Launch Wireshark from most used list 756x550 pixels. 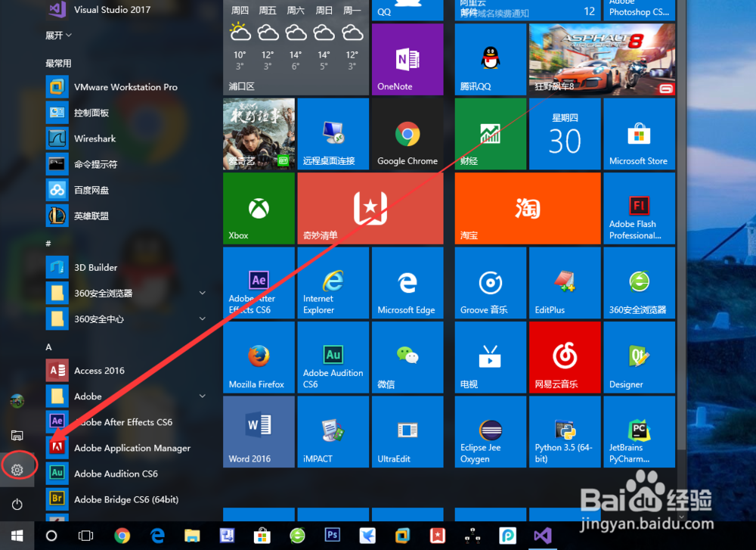point(127,138)
